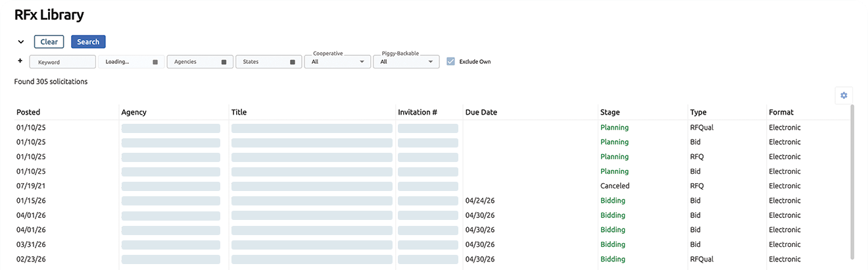Sort by Title column header
The image size is (868, 270).
[239, 113]
